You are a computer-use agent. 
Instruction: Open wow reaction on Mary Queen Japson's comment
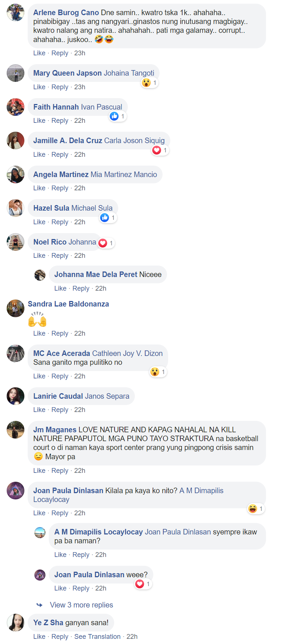point(150,83)
